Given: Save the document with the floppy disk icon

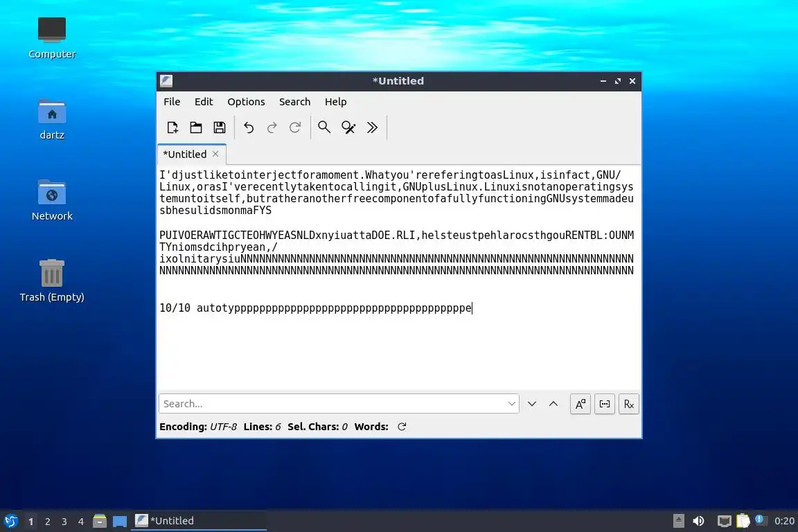Looking at the screenshot, I should pos(220,127).
